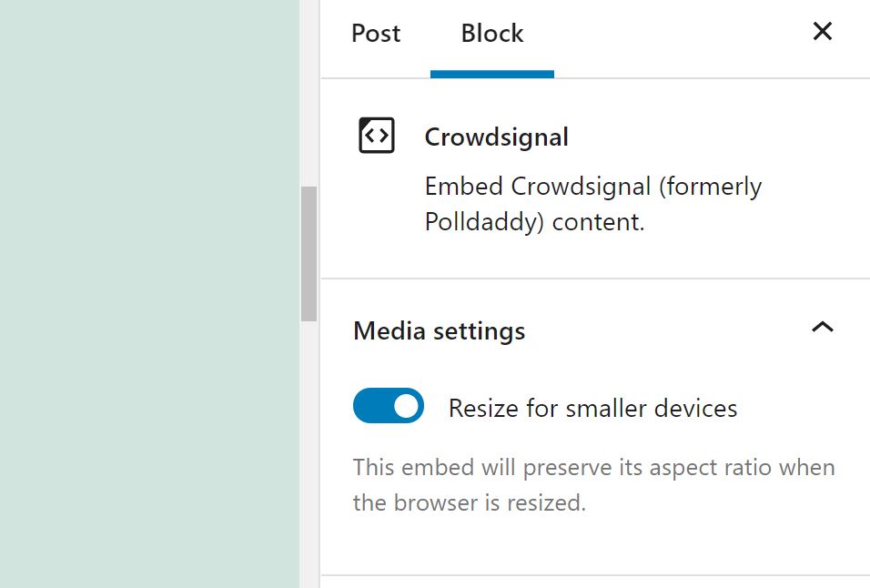This screenshot has height=588, width=870.
Task: Click the chevron icon beside Media settings
Action: click(x=822, y=328)
